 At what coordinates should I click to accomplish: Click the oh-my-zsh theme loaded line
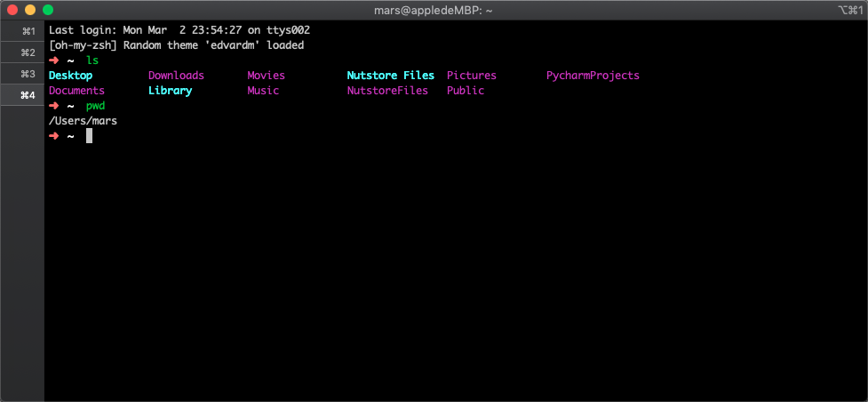click(176, 45)
